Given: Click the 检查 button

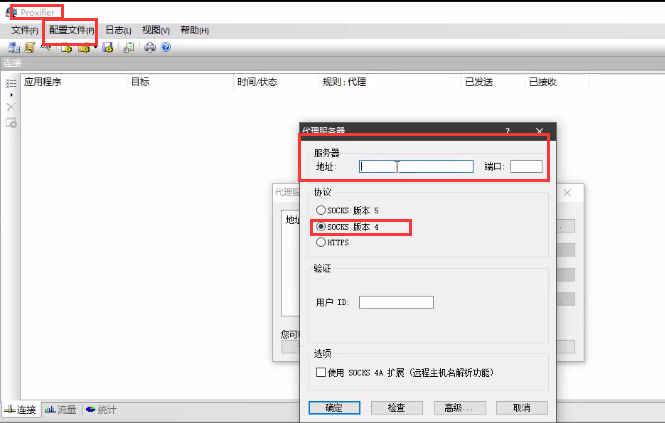Looking at the screenshot, I should pos(396,408).
